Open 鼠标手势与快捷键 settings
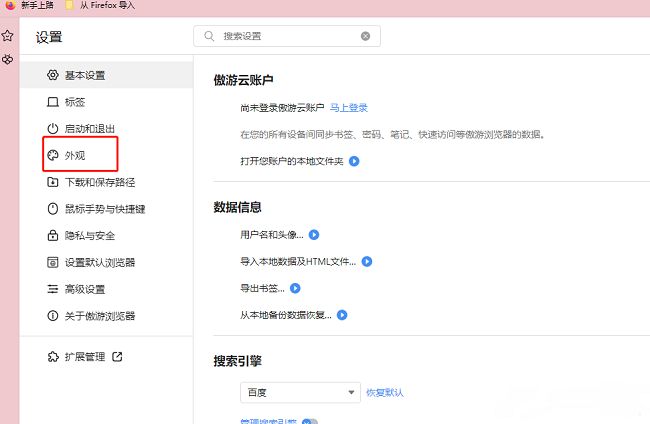Viewport: 650px width, 424px height. coord(106,209)
